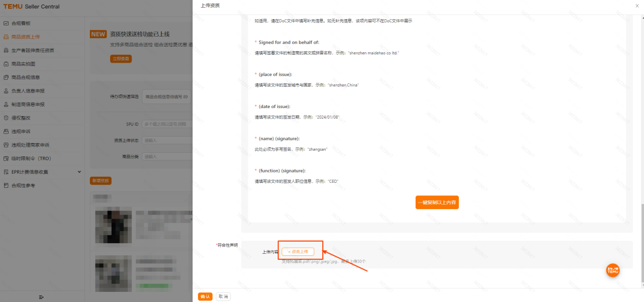Viewport: 644px width, 302px height.
Task: Click the 临时限制令 (TRO) sidebar icon
Action: (6, 158)
